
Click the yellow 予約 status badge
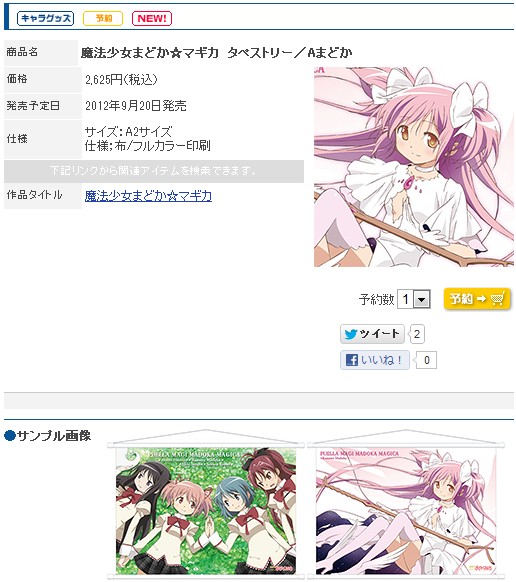103,18
